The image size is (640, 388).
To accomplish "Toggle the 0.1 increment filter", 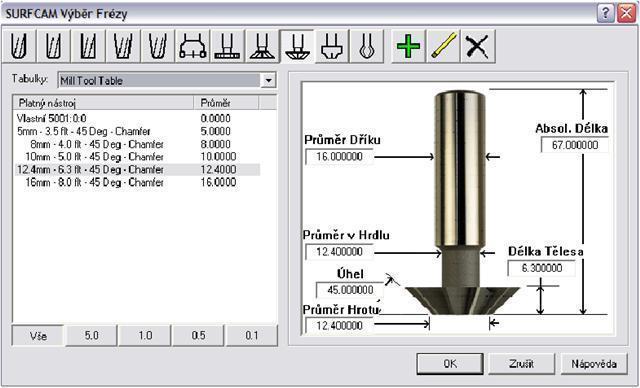I will (x=252, y=335).
